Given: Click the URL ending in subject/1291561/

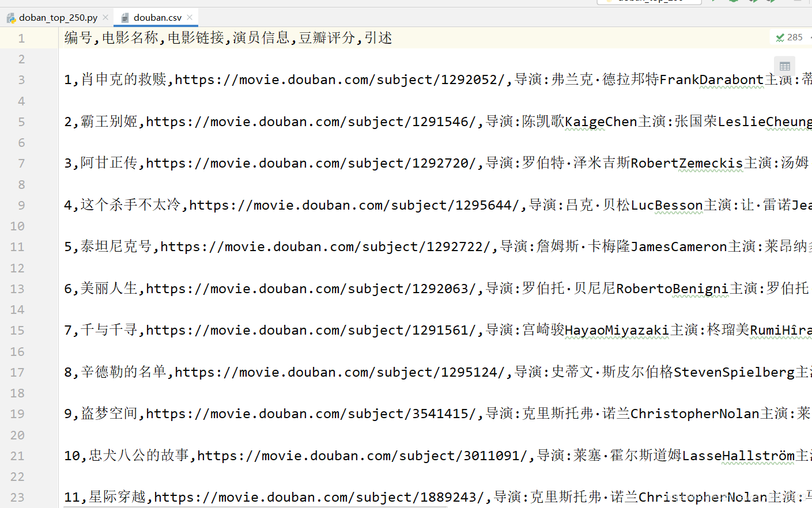Looking at the screenshot, I should click(311, 330).
